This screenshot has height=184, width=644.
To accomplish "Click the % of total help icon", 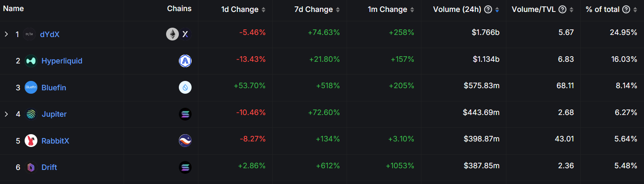I will point(626,9).
